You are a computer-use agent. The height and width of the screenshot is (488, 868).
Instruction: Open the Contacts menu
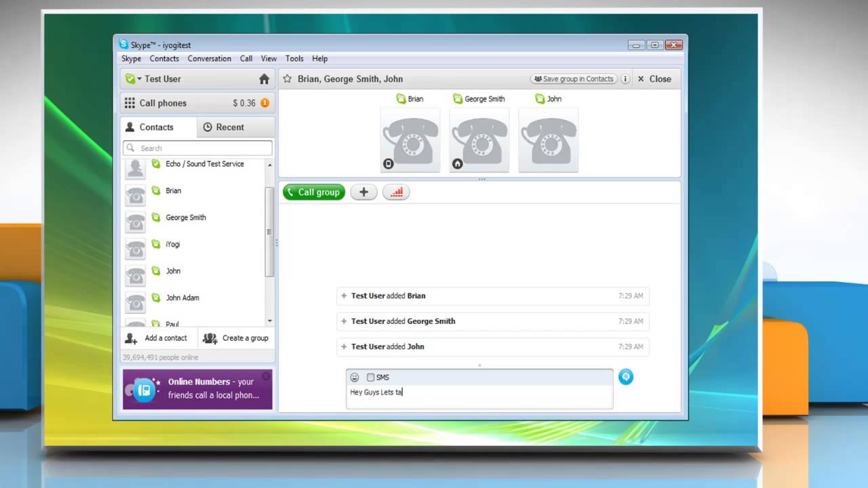[x=165, y=59]
